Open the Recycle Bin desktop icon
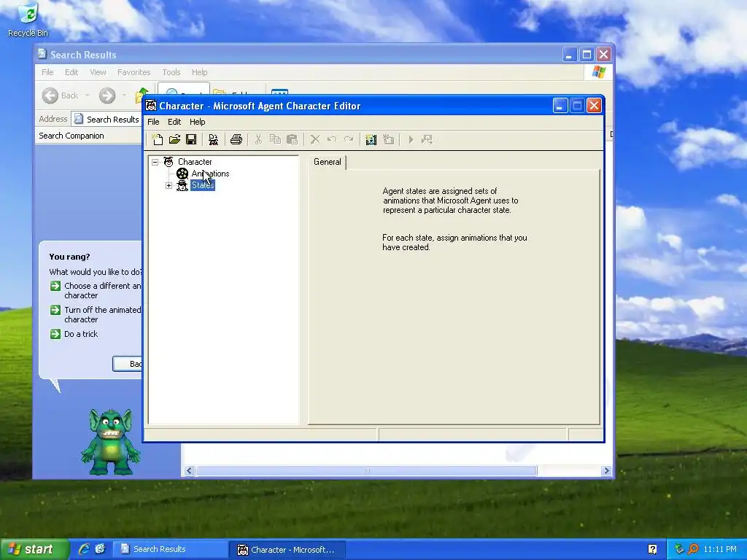Screen dimensions: 747x560 pyautogui.click(x=28, y=20)
